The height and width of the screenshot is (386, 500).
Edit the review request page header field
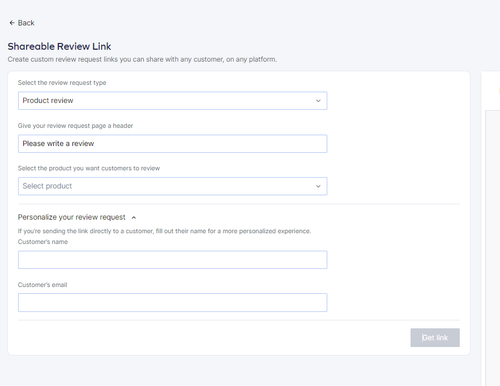(173, 144)
